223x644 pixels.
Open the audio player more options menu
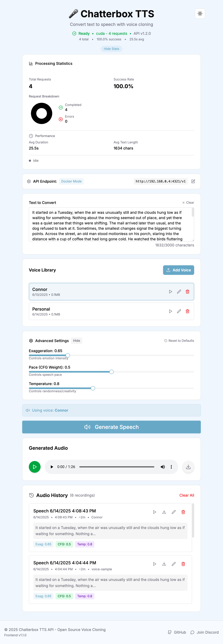tap(171, 467)
